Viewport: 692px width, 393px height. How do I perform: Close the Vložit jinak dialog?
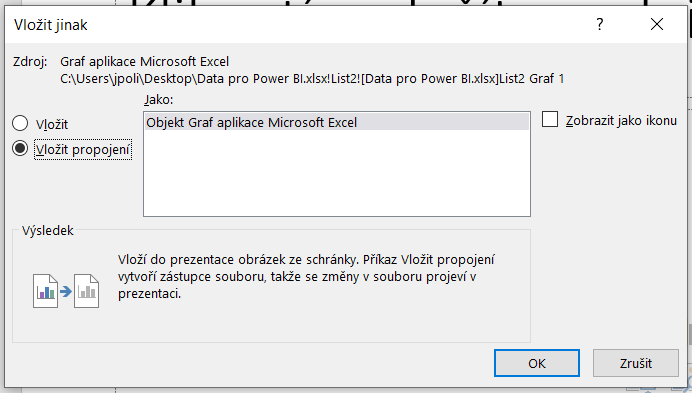pos(657,24)
